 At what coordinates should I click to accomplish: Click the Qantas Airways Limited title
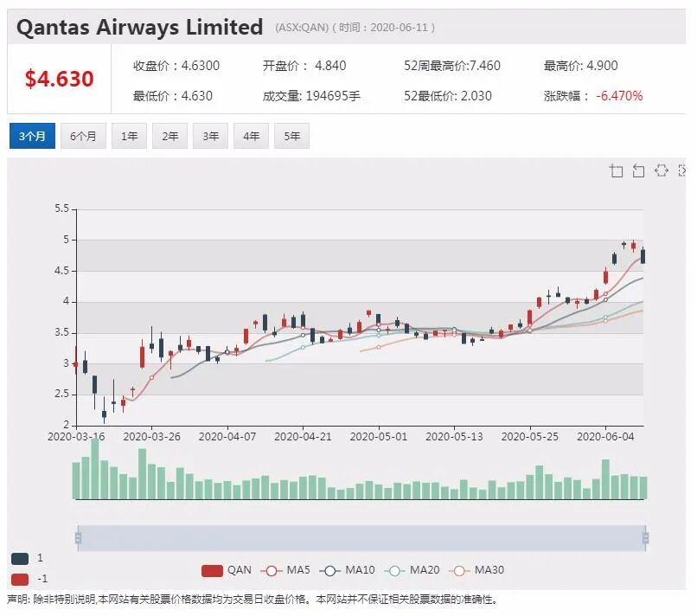click(139, 27)
